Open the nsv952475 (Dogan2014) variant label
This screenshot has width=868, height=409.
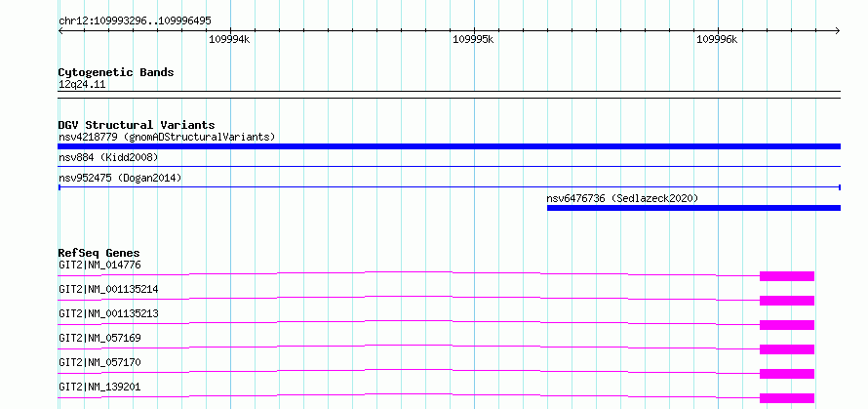point(120,179)
